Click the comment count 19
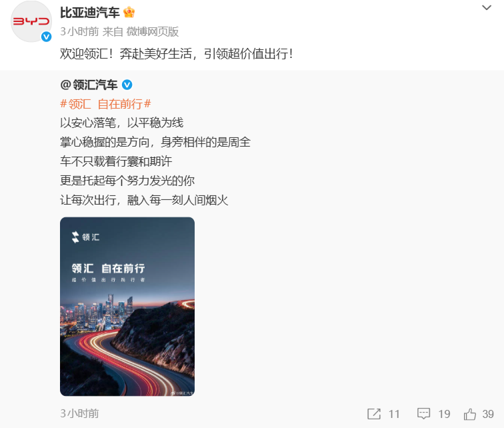 [x=444, y=414]
